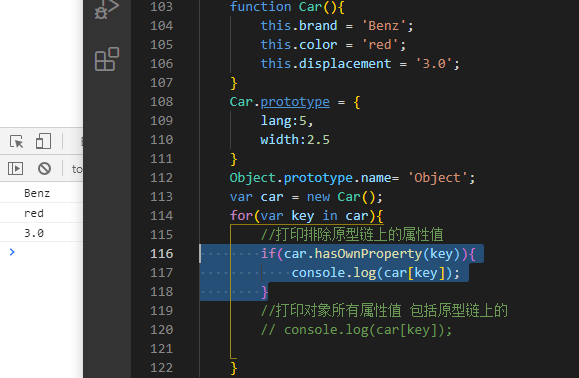Click "this.color = 'red';" line
The width and height of the screenshot is (579, 378).
point(333,45)
